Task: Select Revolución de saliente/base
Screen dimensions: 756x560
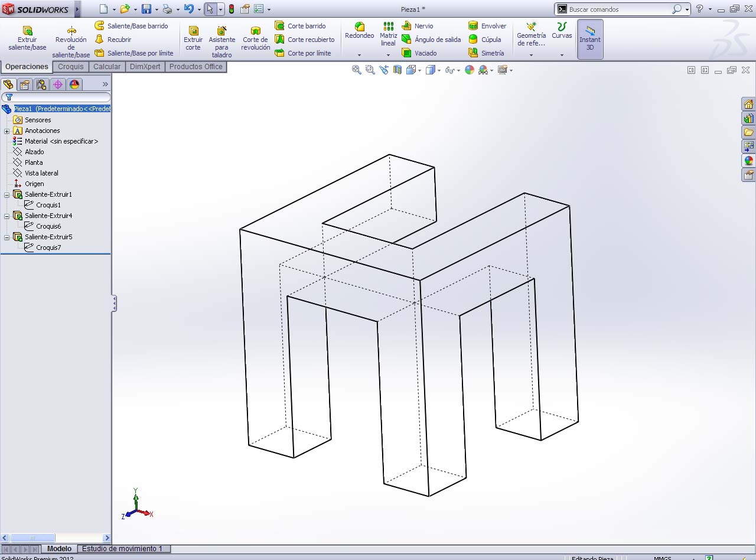Action: click(x=71, y=42)
